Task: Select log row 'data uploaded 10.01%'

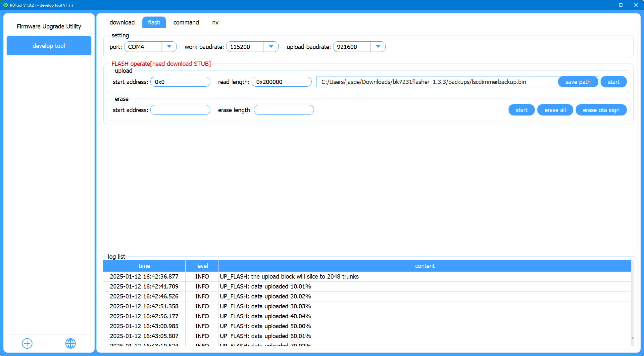Action: [367, 286]
